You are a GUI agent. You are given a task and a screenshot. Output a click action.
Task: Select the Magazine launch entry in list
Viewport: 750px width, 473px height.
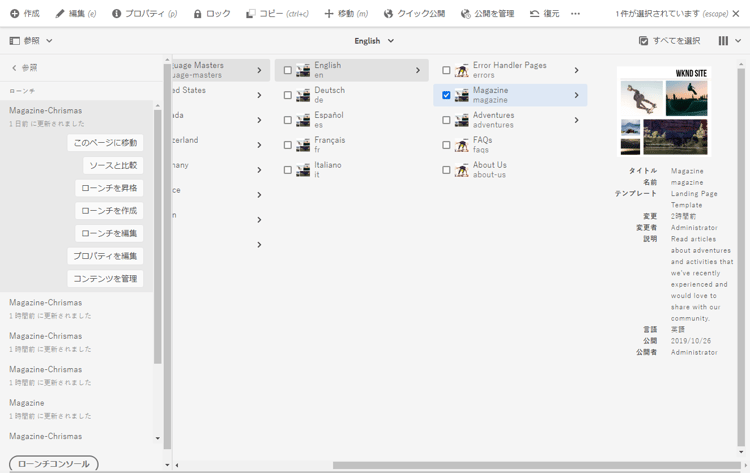click(x=77, y=409)
